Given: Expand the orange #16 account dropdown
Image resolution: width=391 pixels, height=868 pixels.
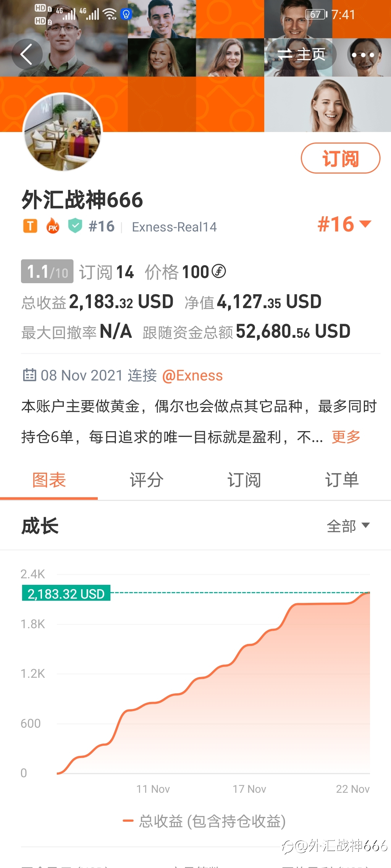Looking at the screenshot, I should coord(344,224).
